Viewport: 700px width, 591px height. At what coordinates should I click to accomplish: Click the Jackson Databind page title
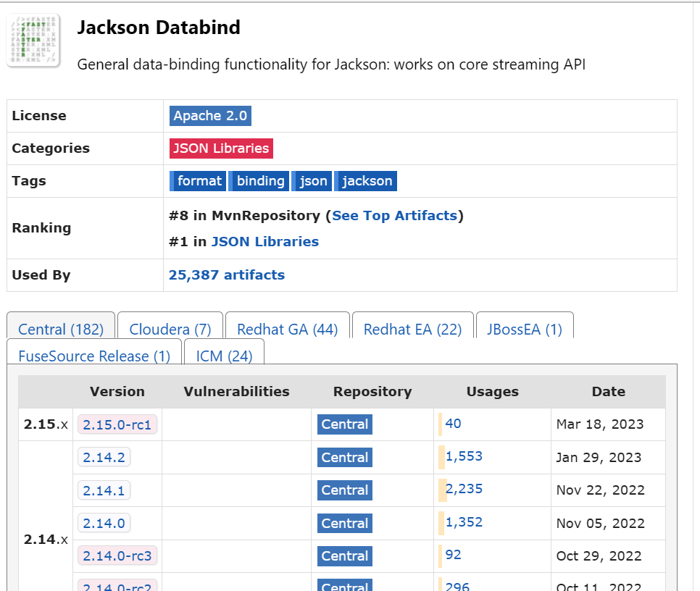point(159,28)
